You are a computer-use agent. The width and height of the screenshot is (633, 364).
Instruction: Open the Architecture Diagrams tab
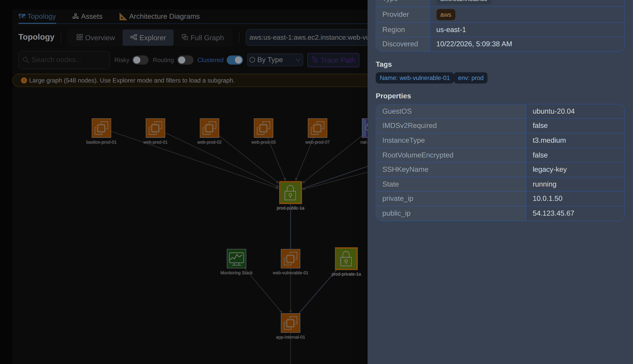click(159, 16)
